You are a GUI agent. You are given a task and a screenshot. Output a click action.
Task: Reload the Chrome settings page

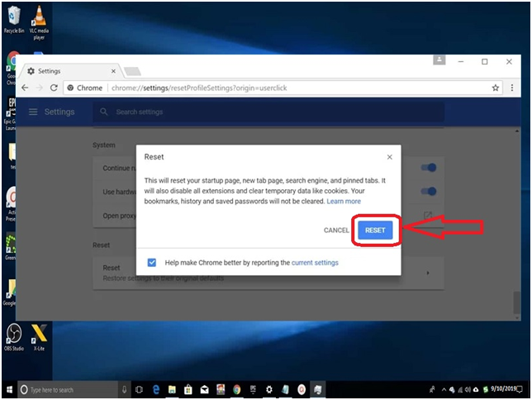click(54, 88)
